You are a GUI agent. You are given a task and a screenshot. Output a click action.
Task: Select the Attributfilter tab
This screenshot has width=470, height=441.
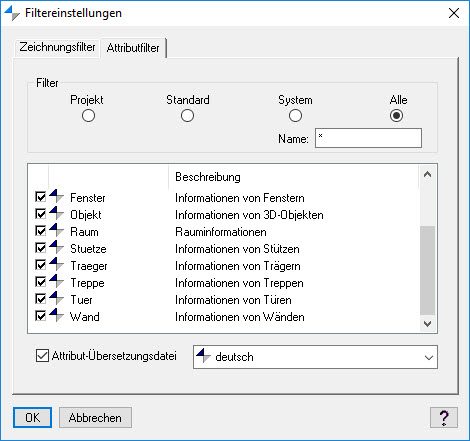coord(133,48)
